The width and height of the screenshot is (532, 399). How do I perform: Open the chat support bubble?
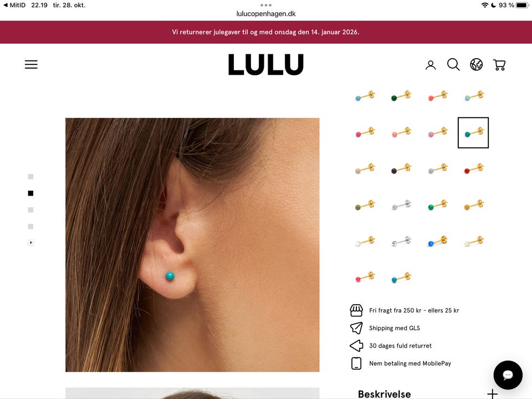pos(508,375)
